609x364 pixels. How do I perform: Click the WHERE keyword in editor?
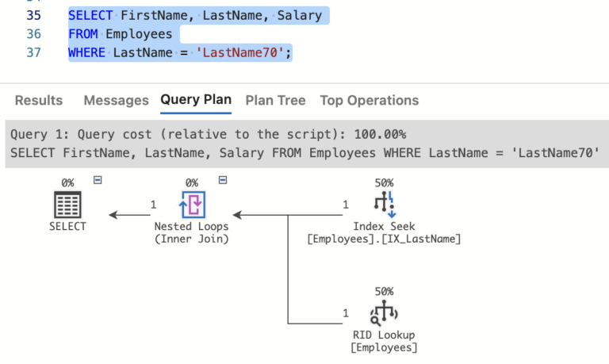(86, 52)
